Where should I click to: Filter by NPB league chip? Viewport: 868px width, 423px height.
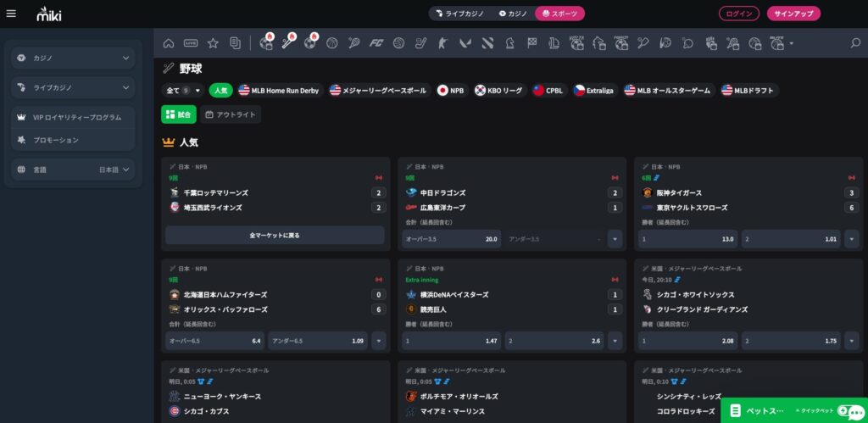(451, 90)
